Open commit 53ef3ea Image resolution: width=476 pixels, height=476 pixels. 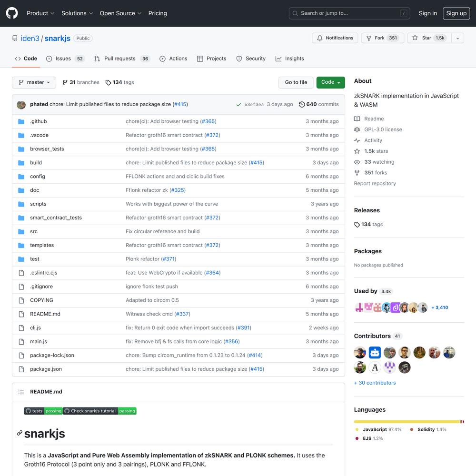click(x=254, y=104)
